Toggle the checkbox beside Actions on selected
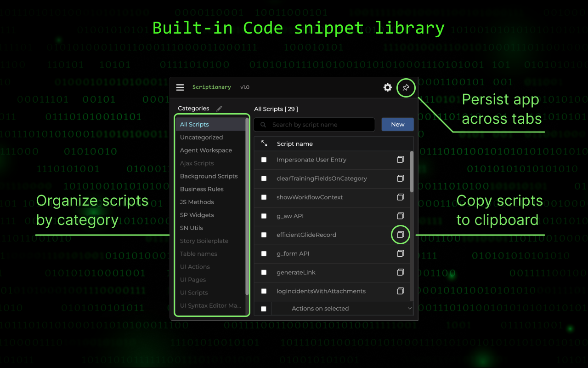This screenshot has width=588, height=368. [x=264, y=309]
